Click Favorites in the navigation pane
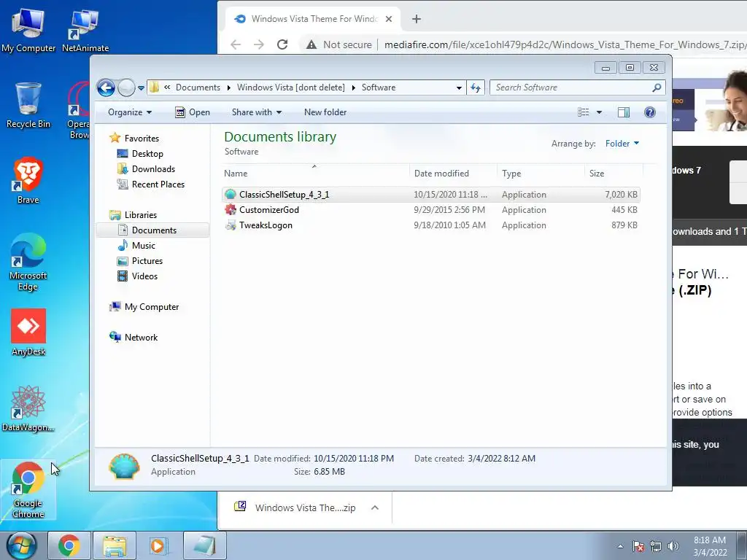The height and width of the screenshot is (560, 747). tap(142, 138)
